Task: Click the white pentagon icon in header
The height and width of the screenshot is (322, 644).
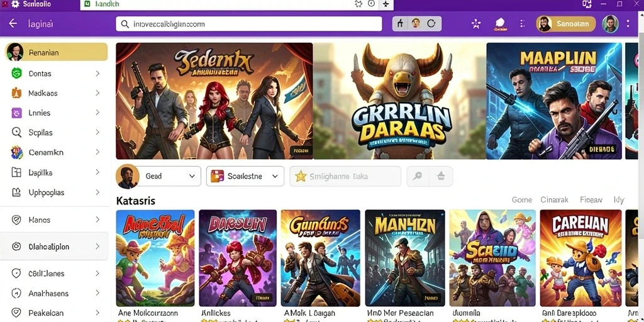Action: click(500, 24)
